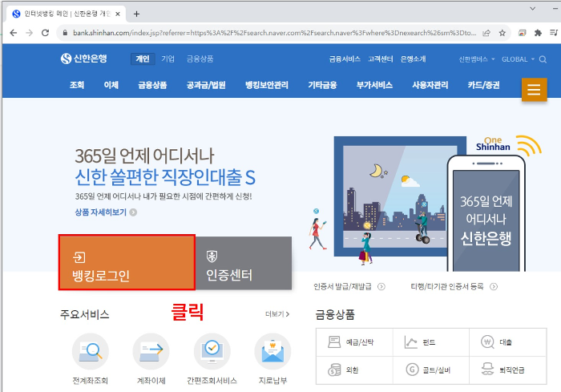The height and width of the screenshot is (392, 561).
Task: Open 지로납부 envelope icon
Action: click(x=272, y=351)
